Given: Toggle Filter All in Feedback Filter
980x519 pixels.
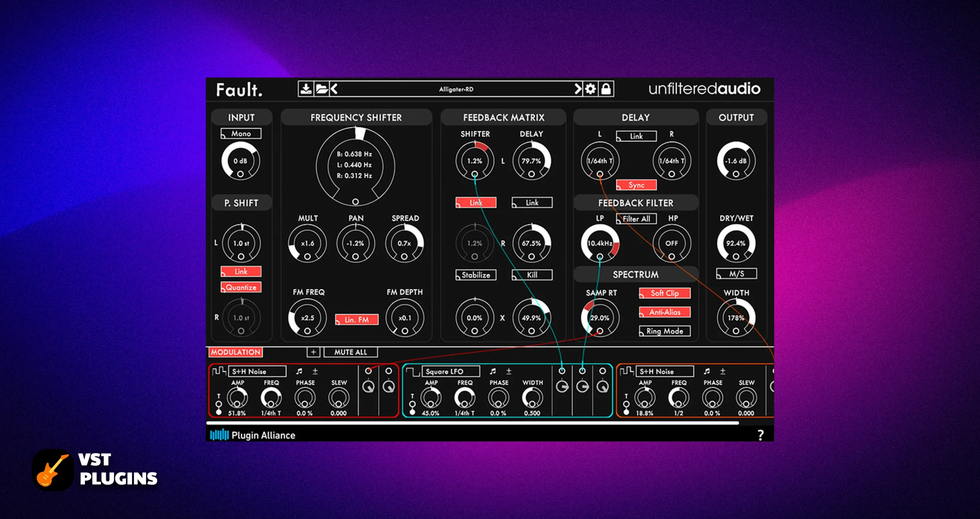Looking at the screenshot, I should tap(636, 219).
